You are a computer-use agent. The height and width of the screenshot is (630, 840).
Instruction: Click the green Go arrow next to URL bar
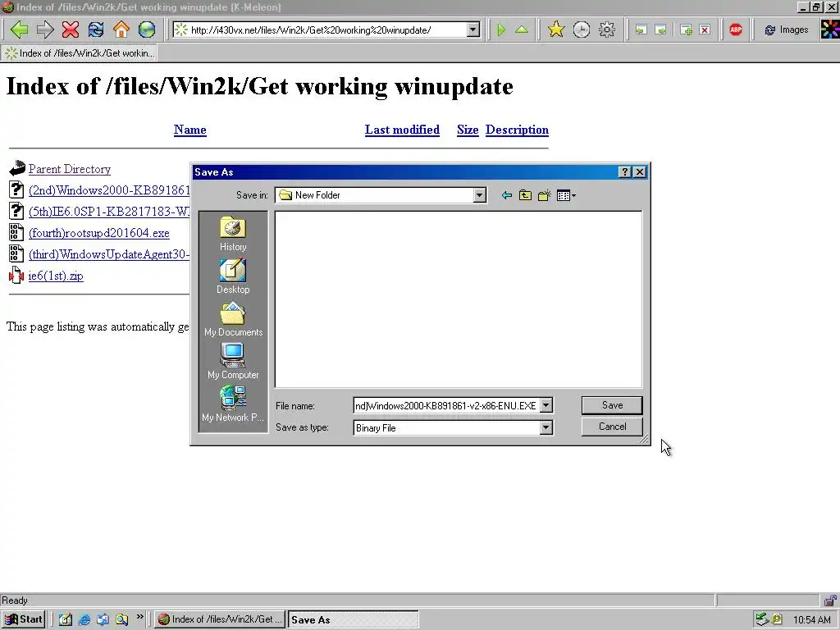tap(501, 30)
